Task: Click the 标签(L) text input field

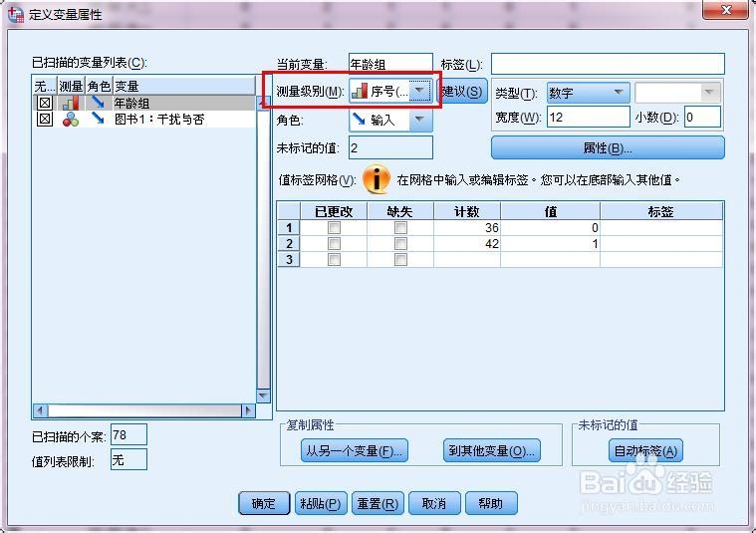Action: point(608,64)
